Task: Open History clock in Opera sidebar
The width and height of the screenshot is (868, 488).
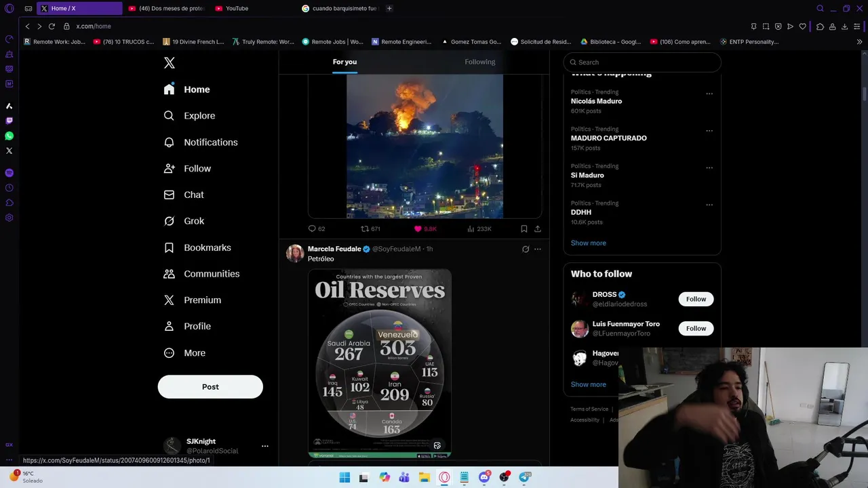Action: pyautogui.click(x=9, y=188)
